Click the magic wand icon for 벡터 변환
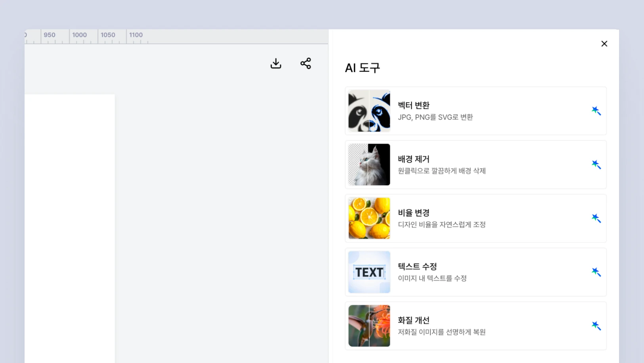Screen dimensions: 644x363 click(x=596, y=111)
